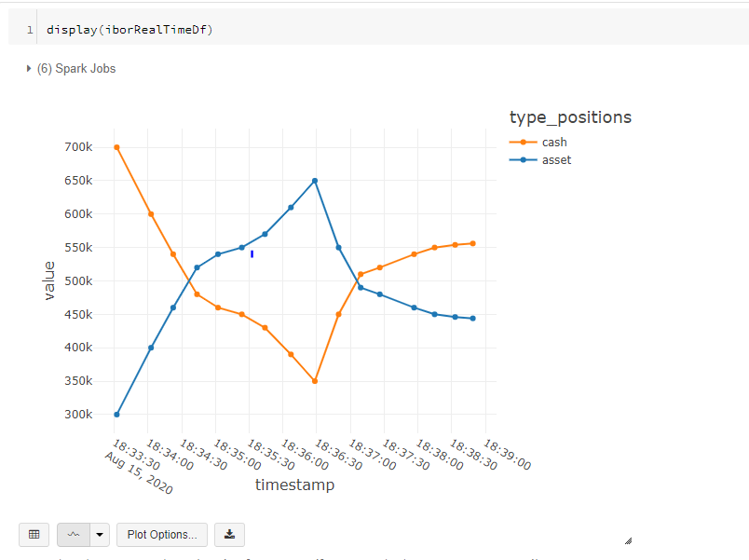Select the line chart view icon
Screen dimensions: 749x560
(x=74, y=534)
